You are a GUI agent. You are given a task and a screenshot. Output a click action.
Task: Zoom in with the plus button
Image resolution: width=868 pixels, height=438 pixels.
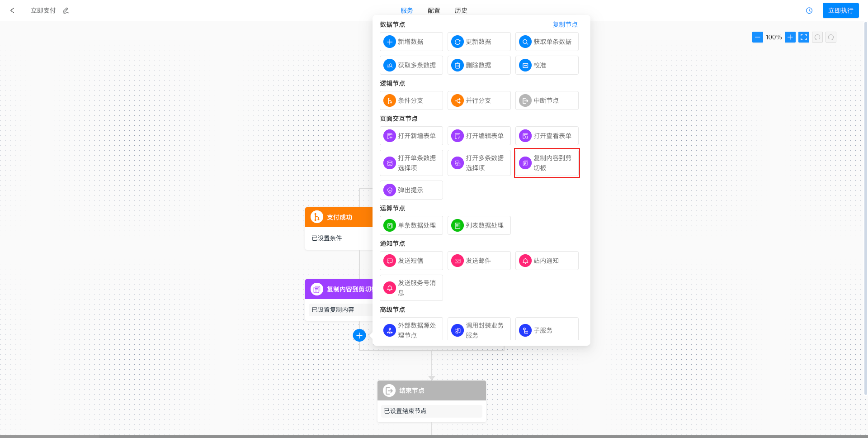click(x=790, y=37)
